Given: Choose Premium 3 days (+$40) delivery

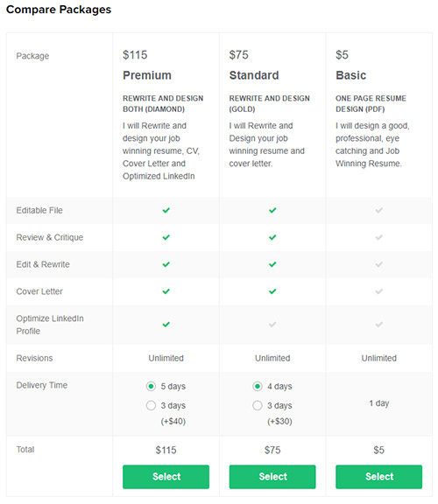Looking at the screenshot, I should (x=151, y=405).
